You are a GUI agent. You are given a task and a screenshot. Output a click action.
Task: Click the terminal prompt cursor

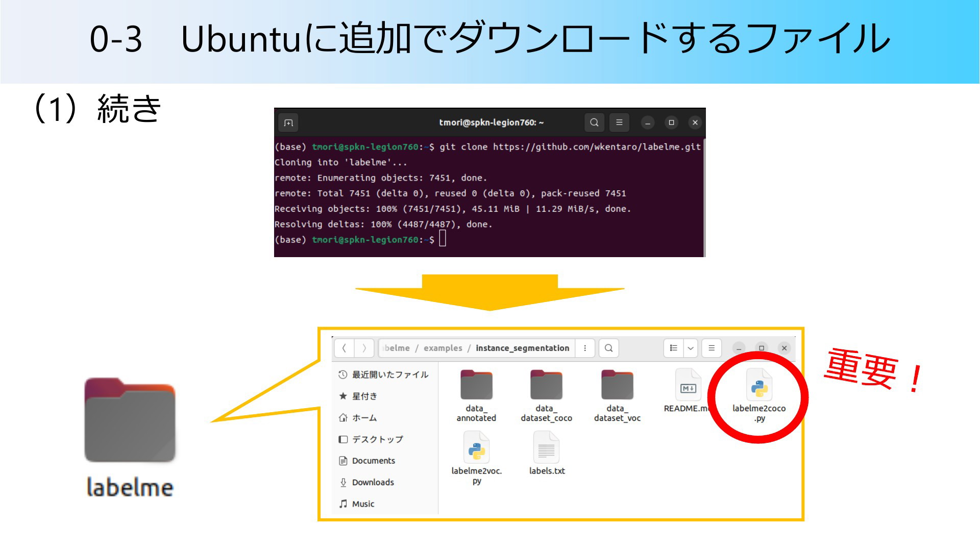(443, 238)
